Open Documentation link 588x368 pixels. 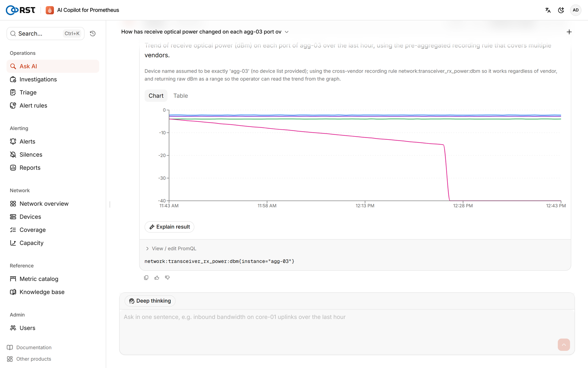point(29,347)
